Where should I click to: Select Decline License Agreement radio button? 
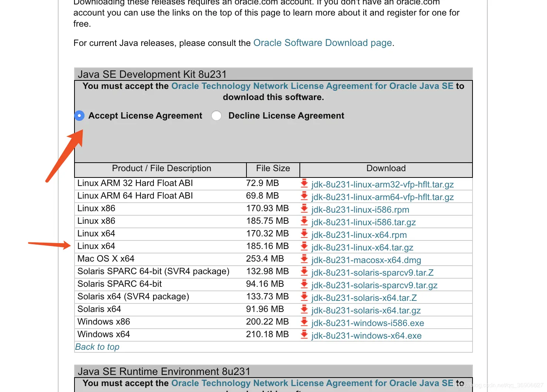click(216, 116)
